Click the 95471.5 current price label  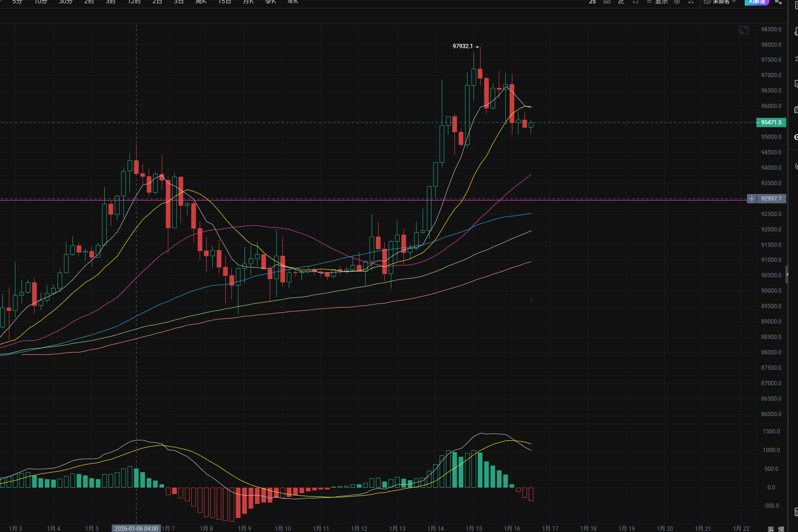[x=771, y=122]
